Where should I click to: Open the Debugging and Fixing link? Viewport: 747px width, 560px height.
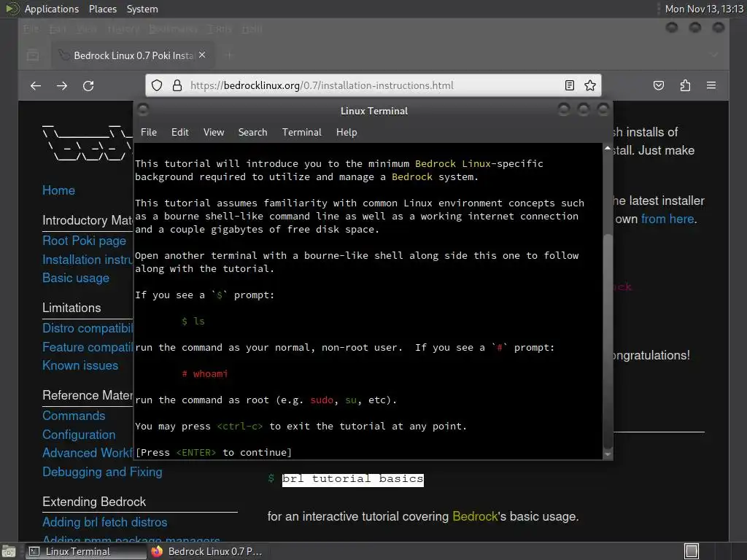[102, 472]
